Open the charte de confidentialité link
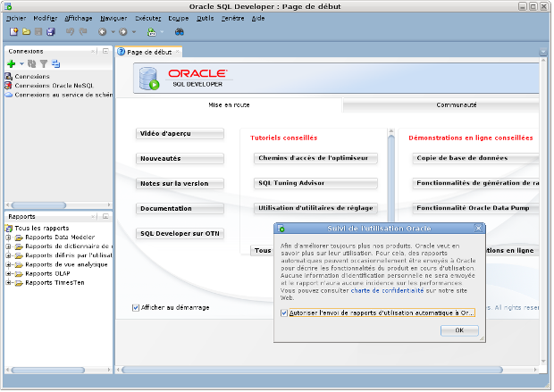 point(387,291)
